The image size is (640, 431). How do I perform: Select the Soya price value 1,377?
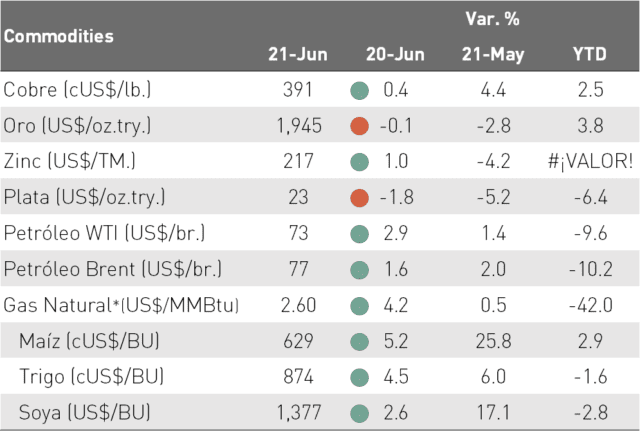click(x=299, y=413)
